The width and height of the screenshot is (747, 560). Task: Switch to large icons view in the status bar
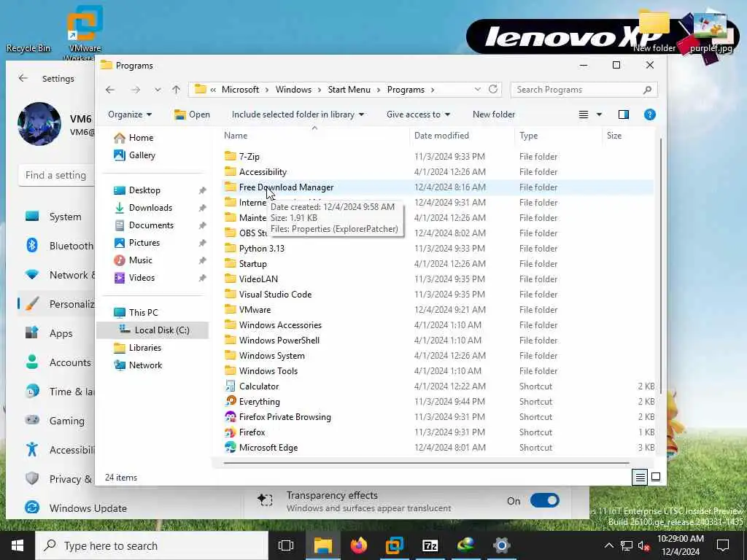click(x=656, y=477)
